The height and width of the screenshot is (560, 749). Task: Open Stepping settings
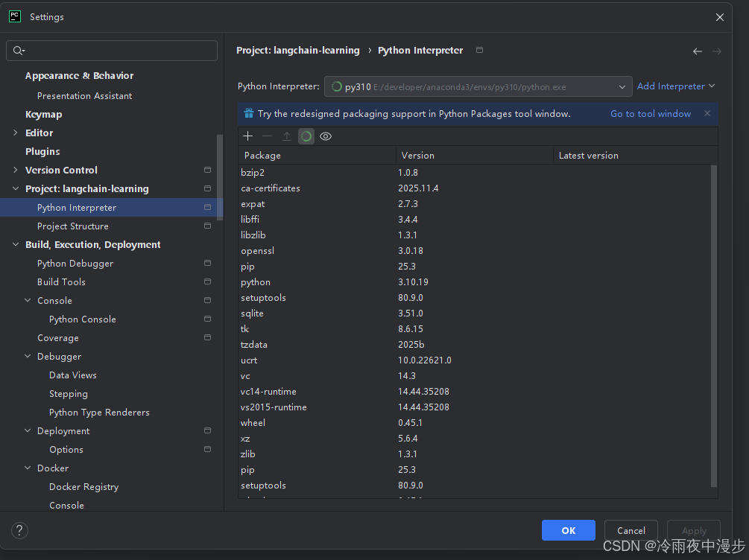69,394
